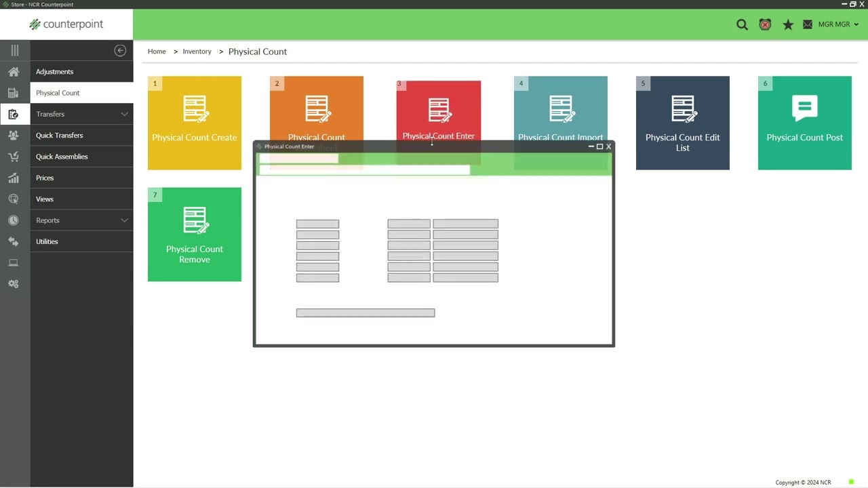Screen dimensions: 868x488
Task: Expand the Transfers submenu chevron
Action: click(x=124, y=115)
